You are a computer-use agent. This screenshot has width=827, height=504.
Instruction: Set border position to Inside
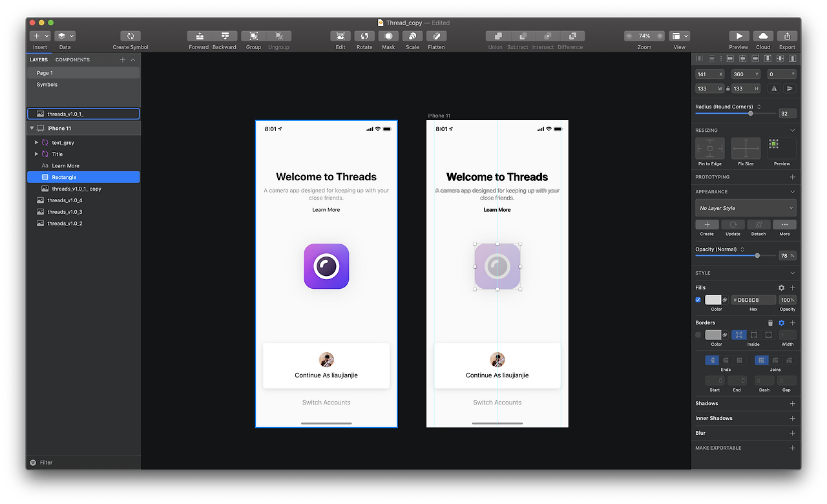tap(738, 335)
